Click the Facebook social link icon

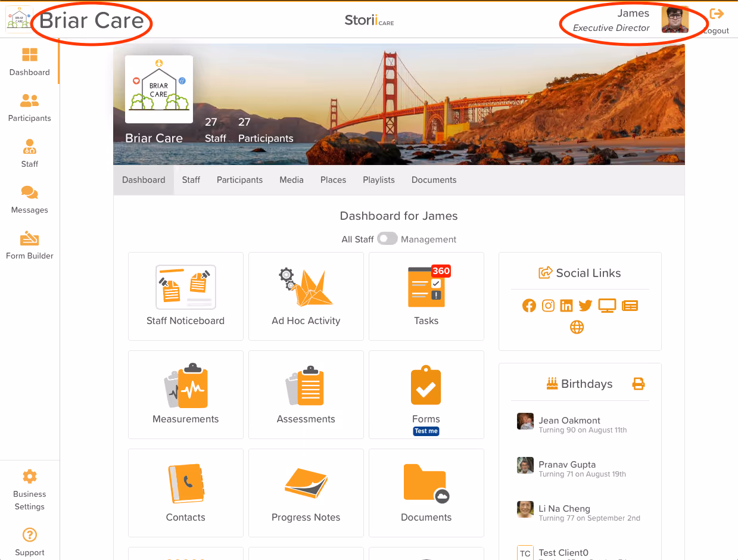tap(529, 306)
